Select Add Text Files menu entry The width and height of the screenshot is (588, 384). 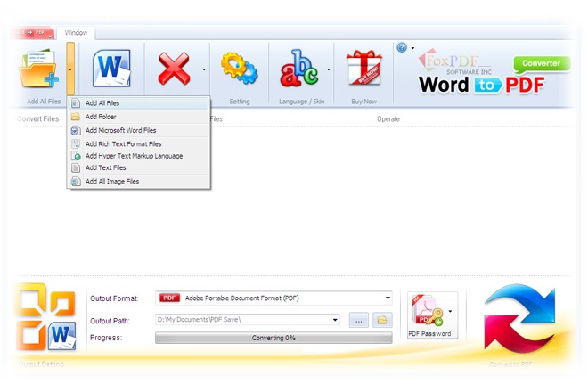tap(138, 167)
